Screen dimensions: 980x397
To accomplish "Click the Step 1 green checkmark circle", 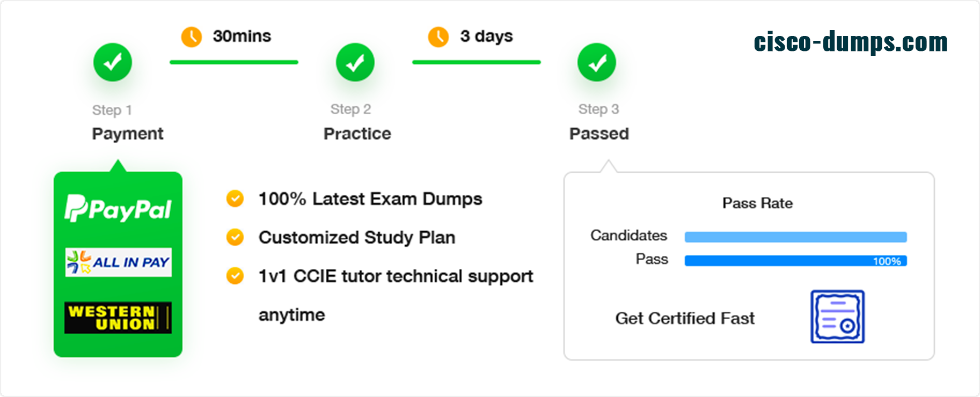I will (x=113, y=62).
